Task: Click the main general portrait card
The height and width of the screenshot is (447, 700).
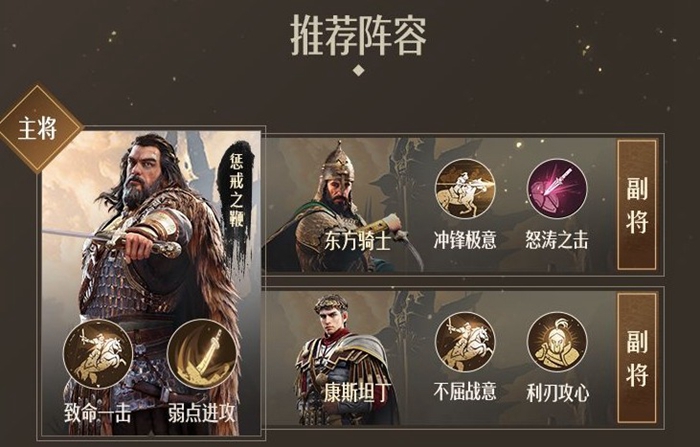Action: pyautogui.click(x=151, y=281)
